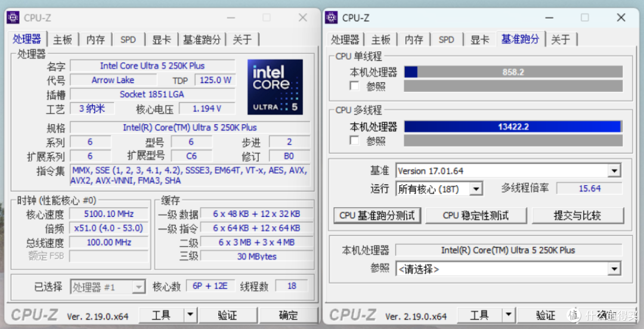The image size is (644, 329).
Task: Open 显卡 tab in left CPU-Z window
Action: point(162,39)
